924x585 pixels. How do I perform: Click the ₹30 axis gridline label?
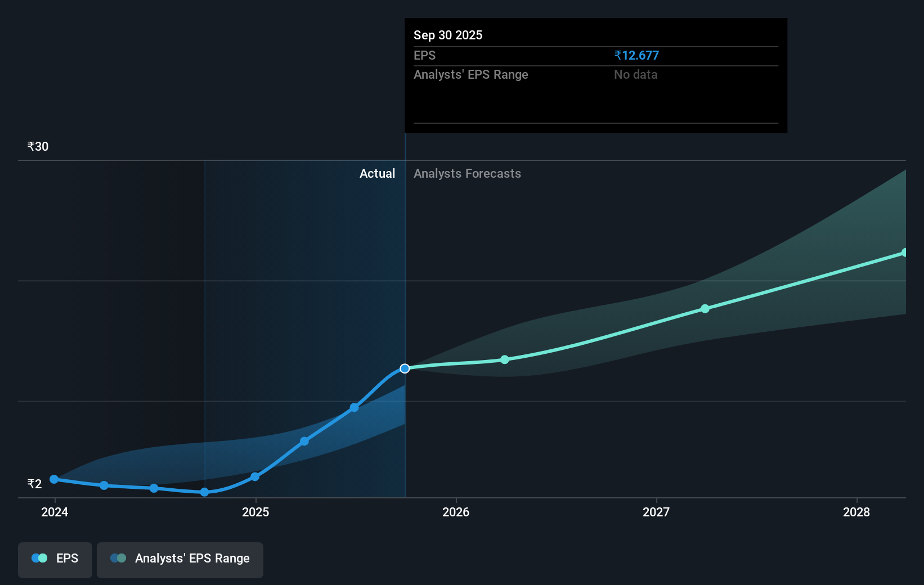coord(37,146)
